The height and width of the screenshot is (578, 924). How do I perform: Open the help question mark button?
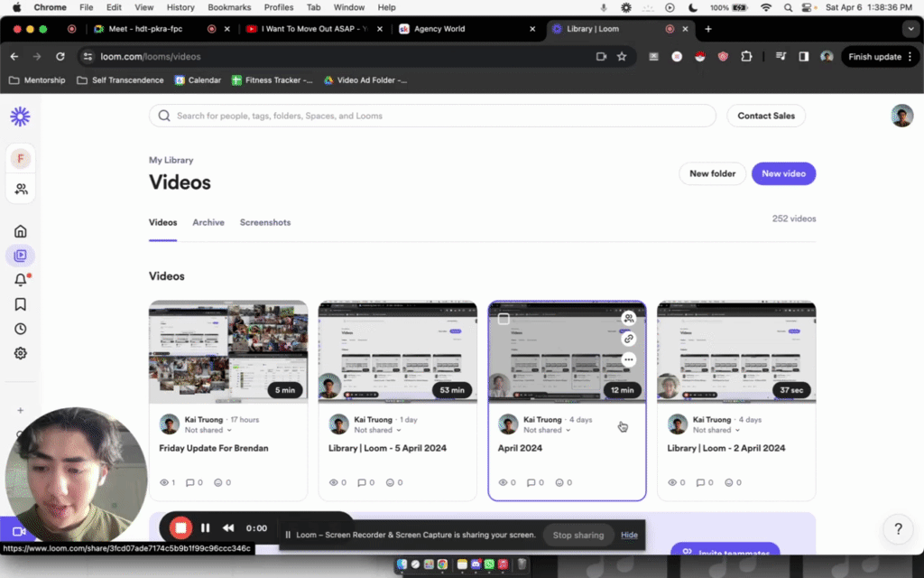click(x=898, y=529)
